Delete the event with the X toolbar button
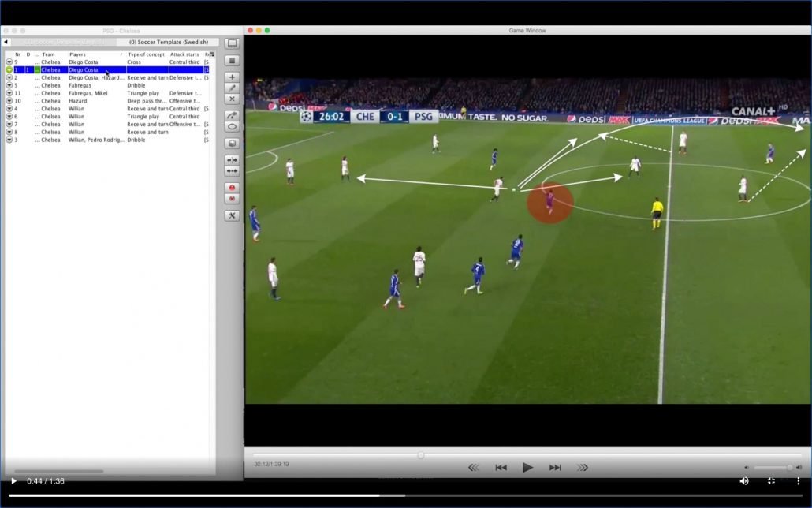812x508 pixels. tap(232, 99)
